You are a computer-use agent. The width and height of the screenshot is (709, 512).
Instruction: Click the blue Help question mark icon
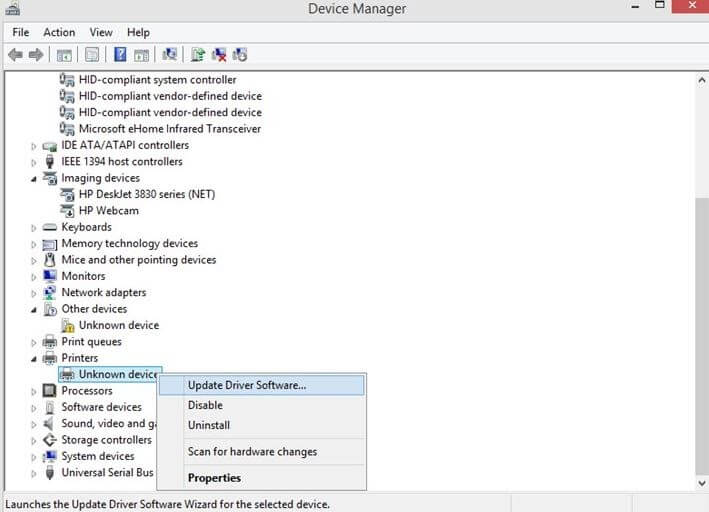coord(120,55)
